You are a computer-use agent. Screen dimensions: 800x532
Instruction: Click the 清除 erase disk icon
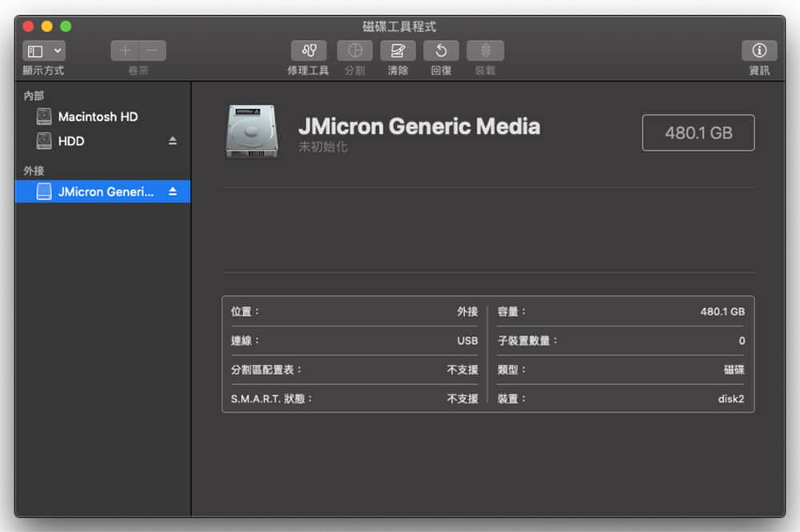(398, 50)
